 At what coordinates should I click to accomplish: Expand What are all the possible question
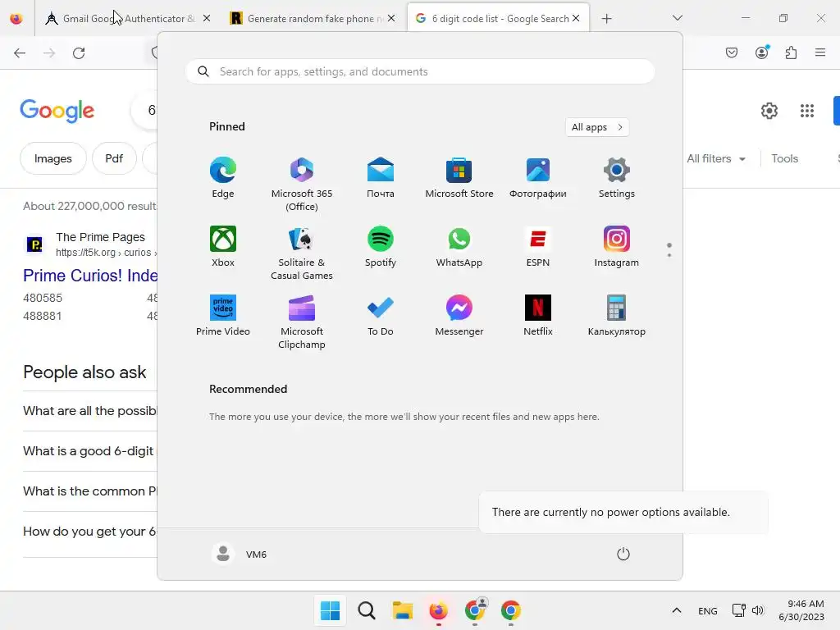pyautogui.click(x=90, y=411)
